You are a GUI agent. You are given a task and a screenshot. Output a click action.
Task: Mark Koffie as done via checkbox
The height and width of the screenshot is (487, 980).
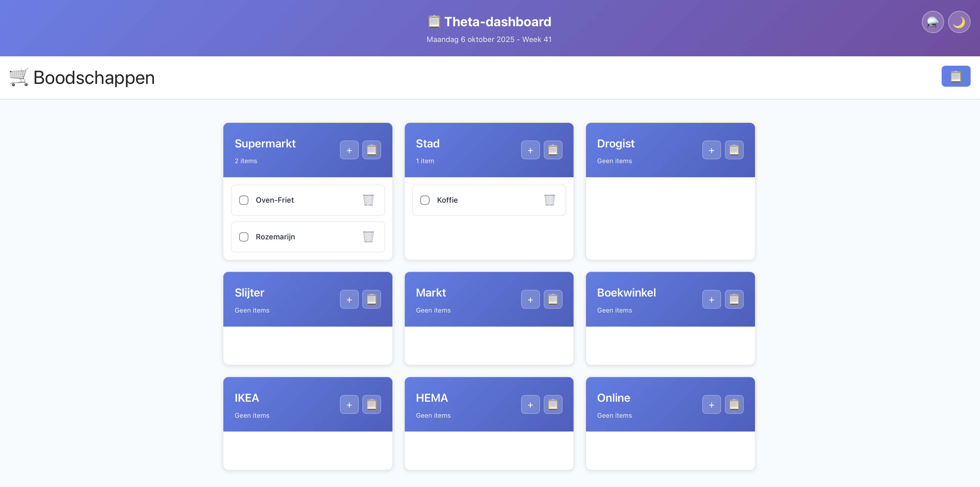(425, 200)
